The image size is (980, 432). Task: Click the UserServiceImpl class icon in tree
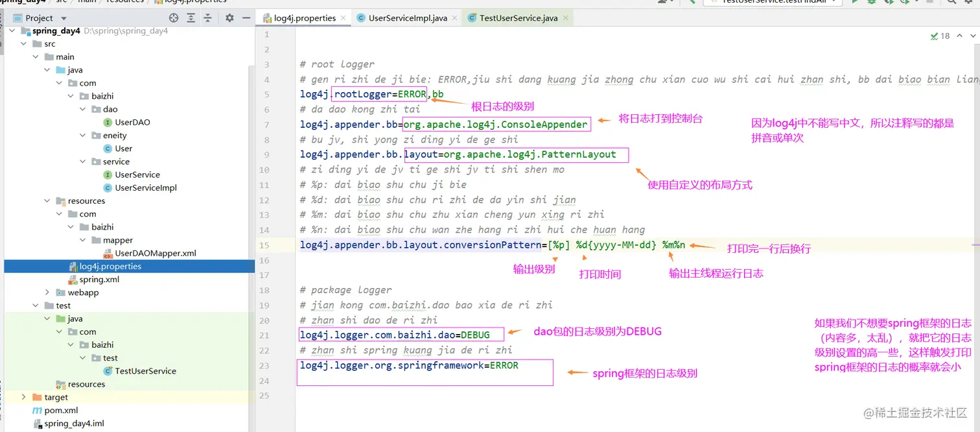(x=108, y=187)
